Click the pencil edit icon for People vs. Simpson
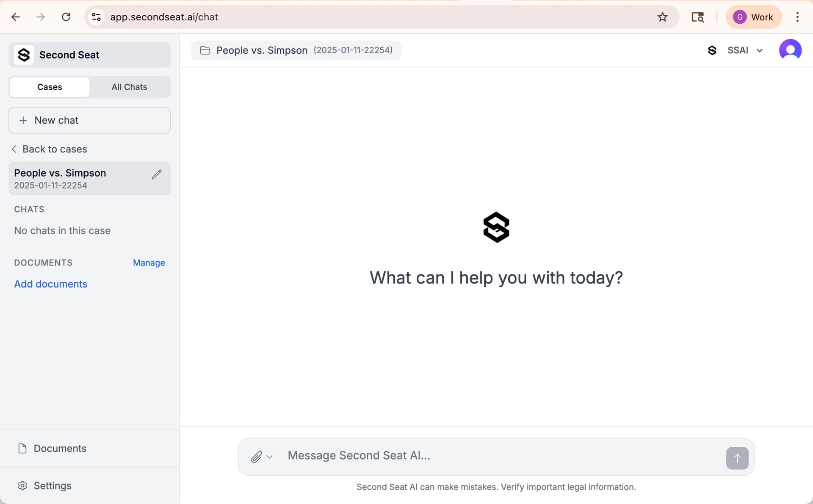Image resolution: width=813 pixels, height=504 pixels. [157, 174]
